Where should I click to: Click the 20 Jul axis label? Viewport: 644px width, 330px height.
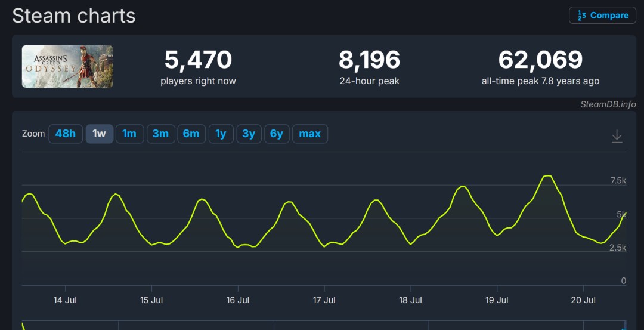tap(583, 300)
